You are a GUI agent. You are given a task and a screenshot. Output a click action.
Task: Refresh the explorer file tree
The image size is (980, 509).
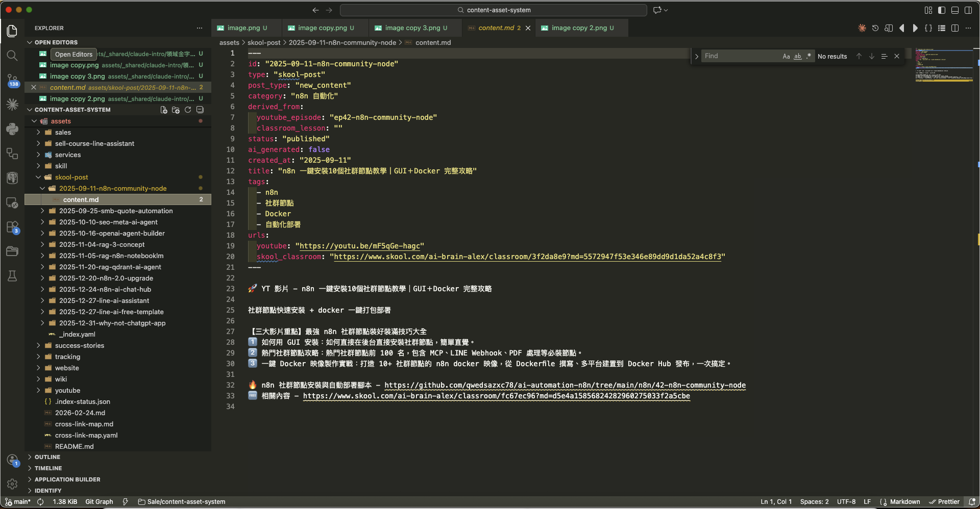tap(188, 110)
